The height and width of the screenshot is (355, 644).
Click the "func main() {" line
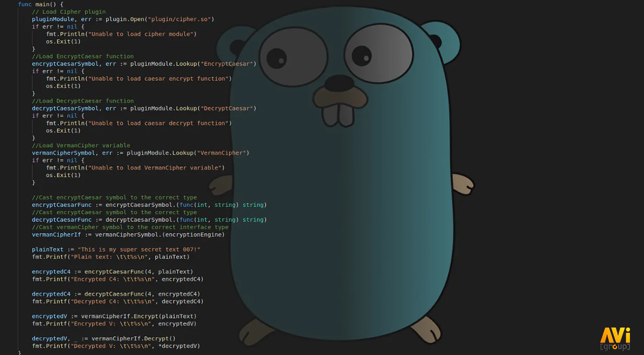point(41,4)
